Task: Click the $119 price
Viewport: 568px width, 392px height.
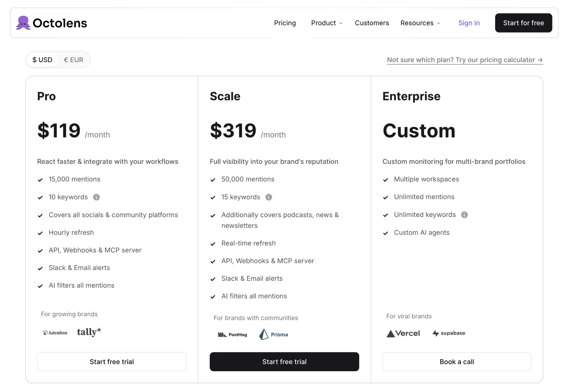Action: (59, 130)
